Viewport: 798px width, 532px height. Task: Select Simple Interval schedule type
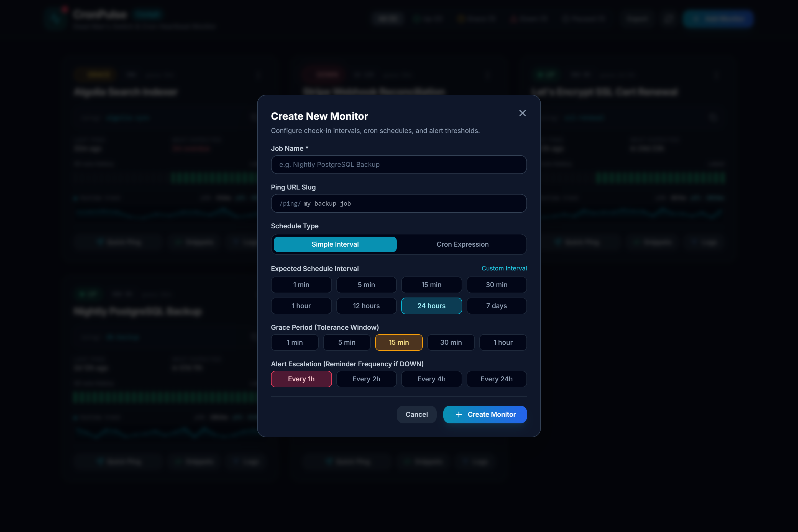pos(335,244)
